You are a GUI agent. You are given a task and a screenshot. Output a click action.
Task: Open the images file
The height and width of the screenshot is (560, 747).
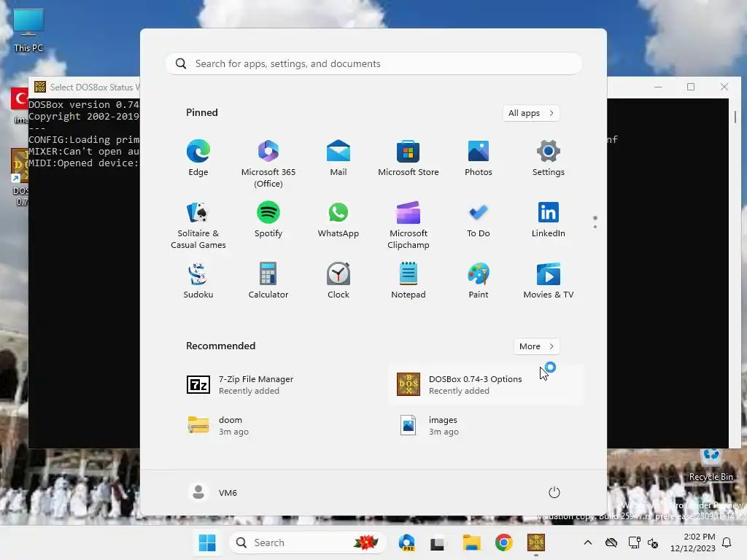[485, 426]
